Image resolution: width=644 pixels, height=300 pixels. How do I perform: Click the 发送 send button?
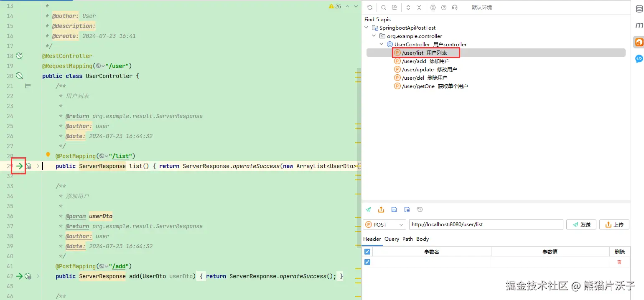581,224
